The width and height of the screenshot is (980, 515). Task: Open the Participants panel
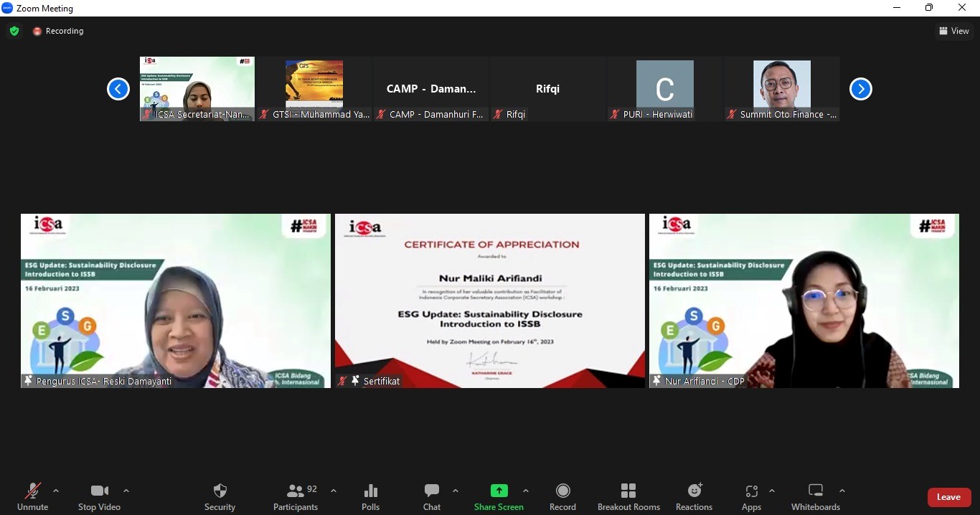click(295, 496)
